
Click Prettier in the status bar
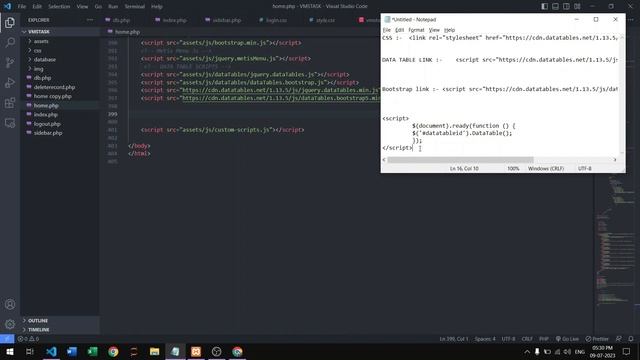(x=597, y=339)
